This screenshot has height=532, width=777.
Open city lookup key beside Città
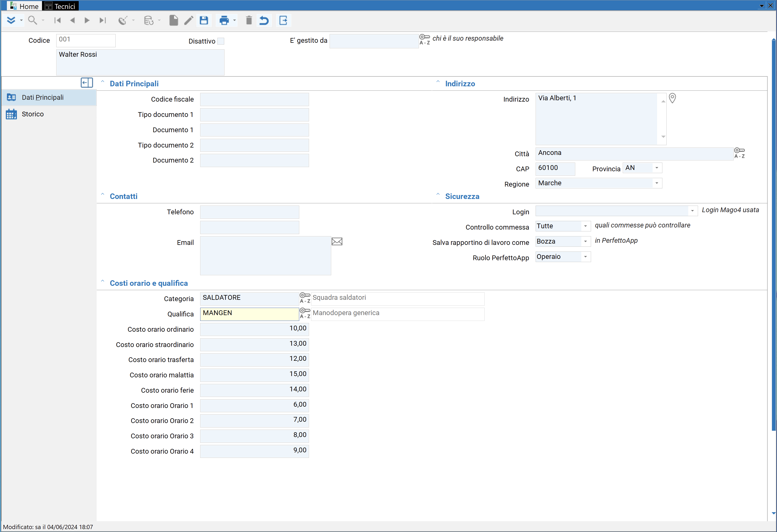(x=739, y=153)
